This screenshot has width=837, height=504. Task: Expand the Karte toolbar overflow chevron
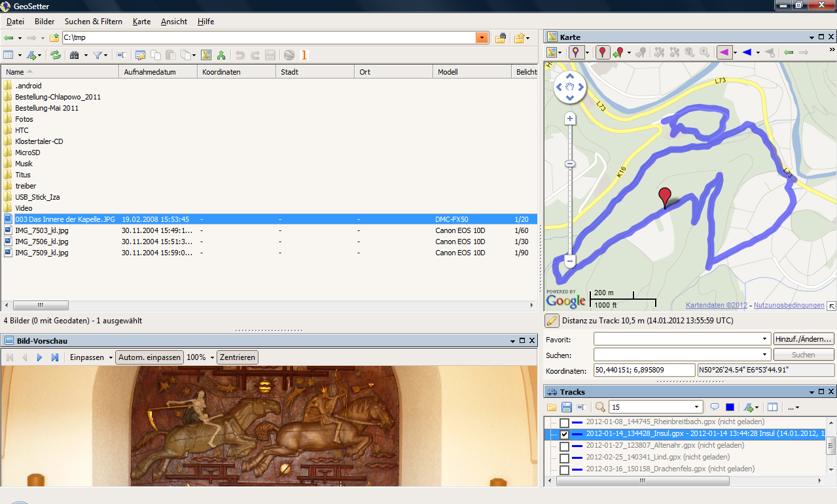pos(832,50)
